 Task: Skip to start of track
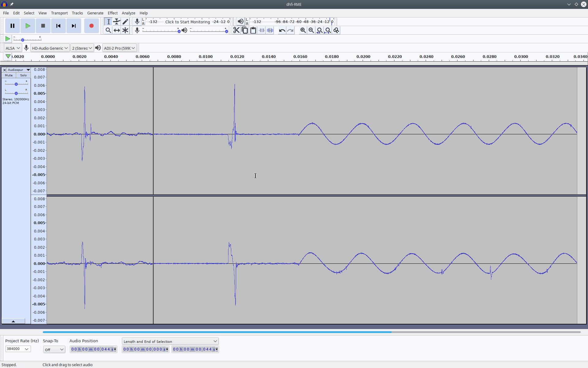tap(58, 26)
